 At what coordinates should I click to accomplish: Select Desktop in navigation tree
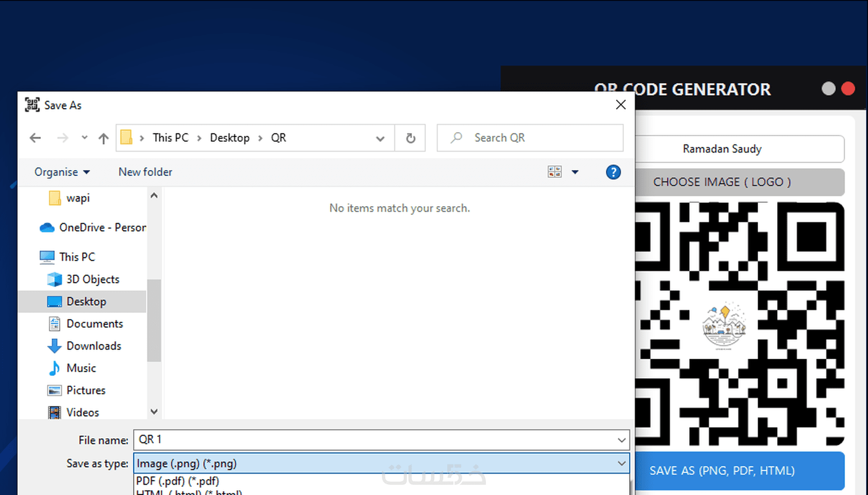pyautogui.click(x=82, y=302)
